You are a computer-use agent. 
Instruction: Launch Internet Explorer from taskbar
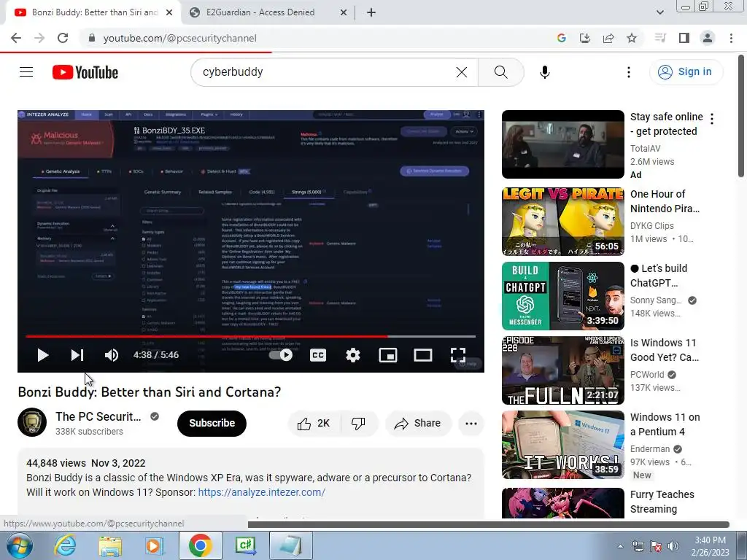tap(65, 545)
